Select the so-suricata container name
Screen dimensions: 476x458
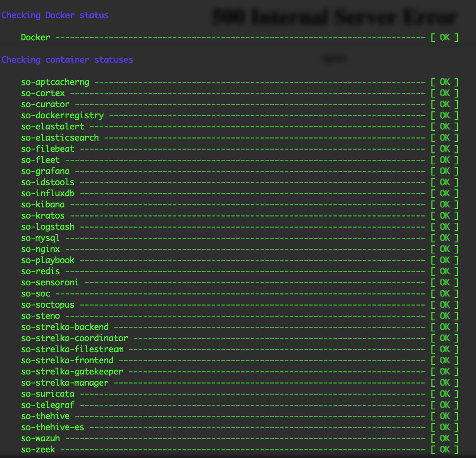pos(48,394)
